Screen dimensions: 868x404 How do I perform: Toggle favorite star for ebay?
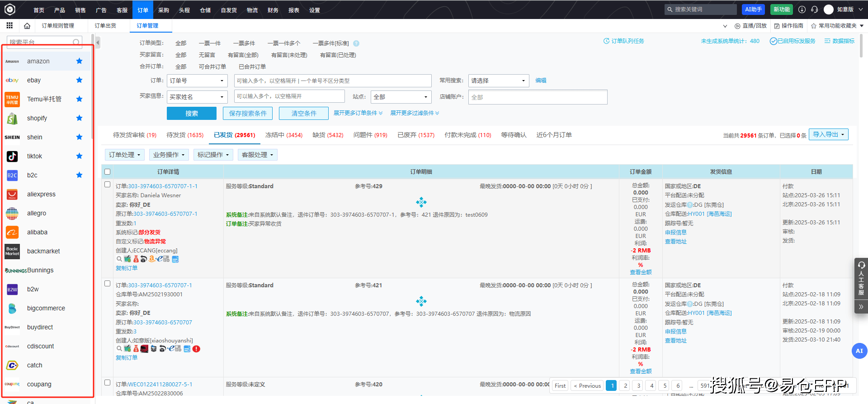click(79, 80)
